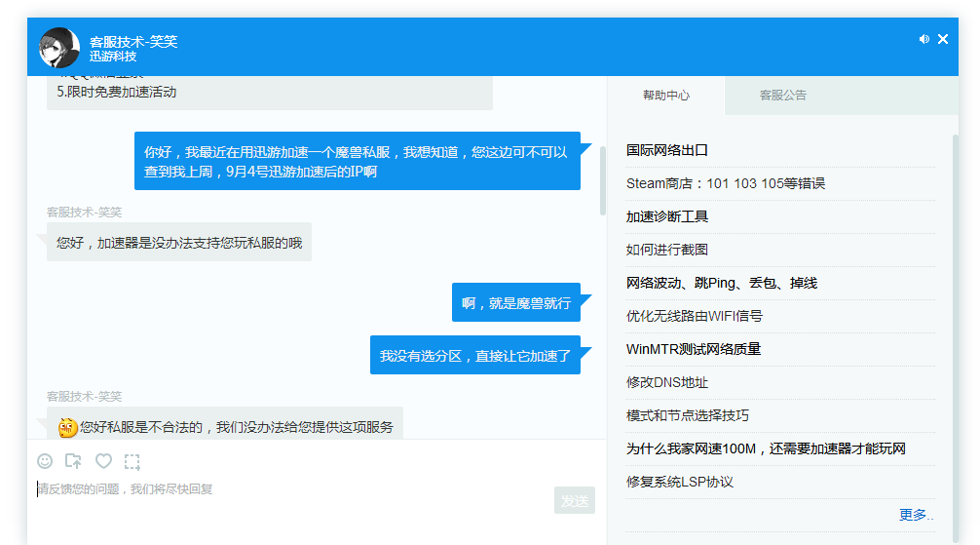
Task: Select the screenshot capture icon
Action: pos(132,461)
